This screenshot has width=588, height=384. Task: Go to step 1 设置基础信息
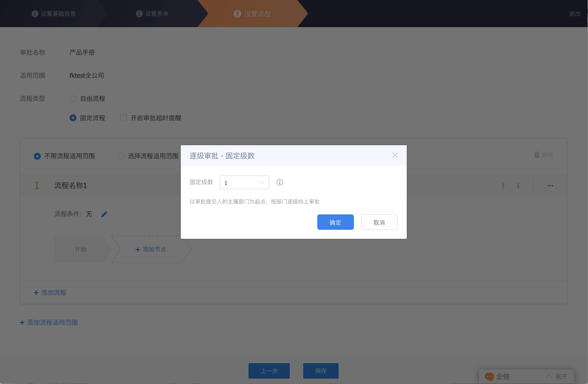54,14
